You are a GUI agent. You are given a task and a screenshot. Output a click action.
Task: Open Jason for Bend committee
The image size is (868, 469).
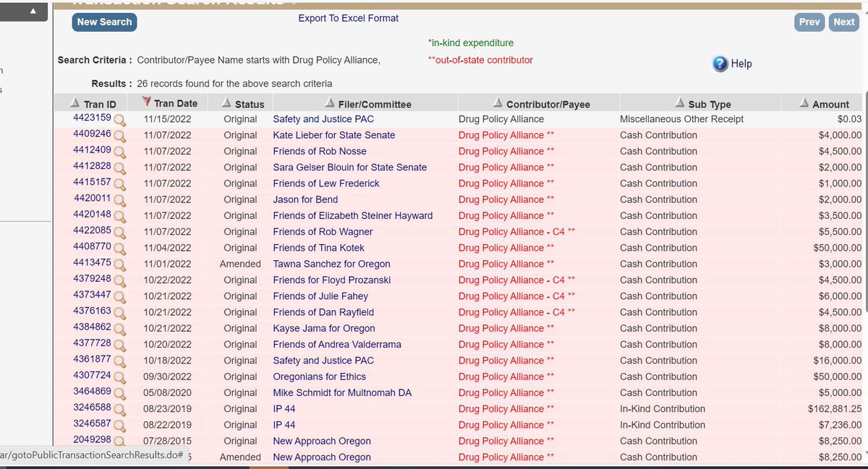[x=305, y=199]
